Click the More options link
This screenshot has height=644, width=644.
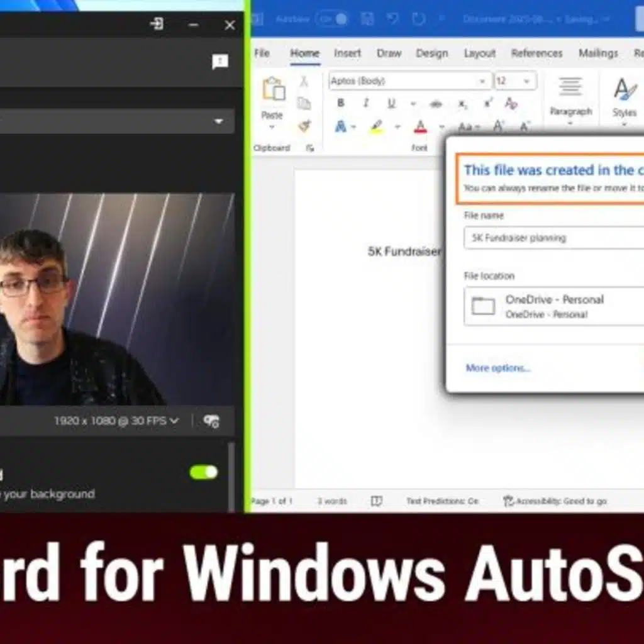click(497, 369)
